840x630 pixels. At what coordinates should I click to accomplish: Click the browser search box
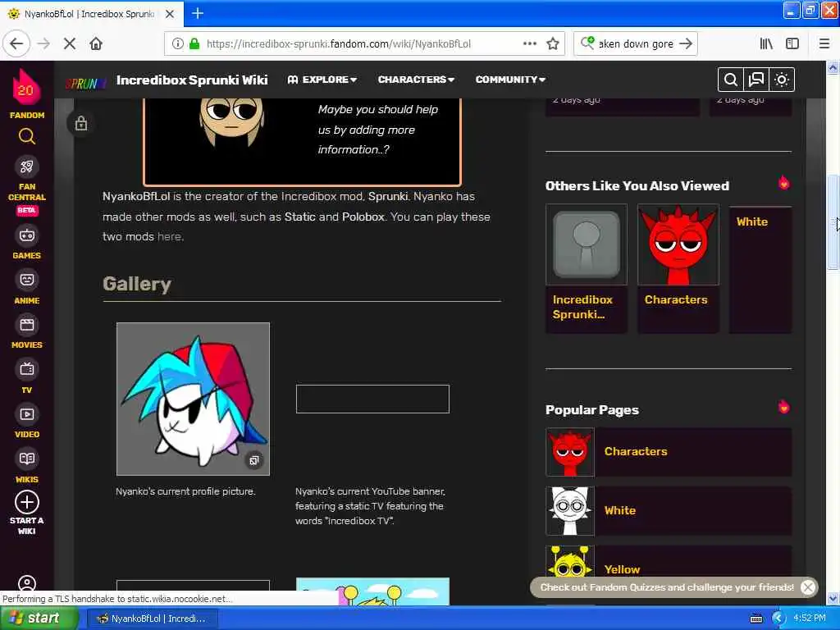coord(636,43)
